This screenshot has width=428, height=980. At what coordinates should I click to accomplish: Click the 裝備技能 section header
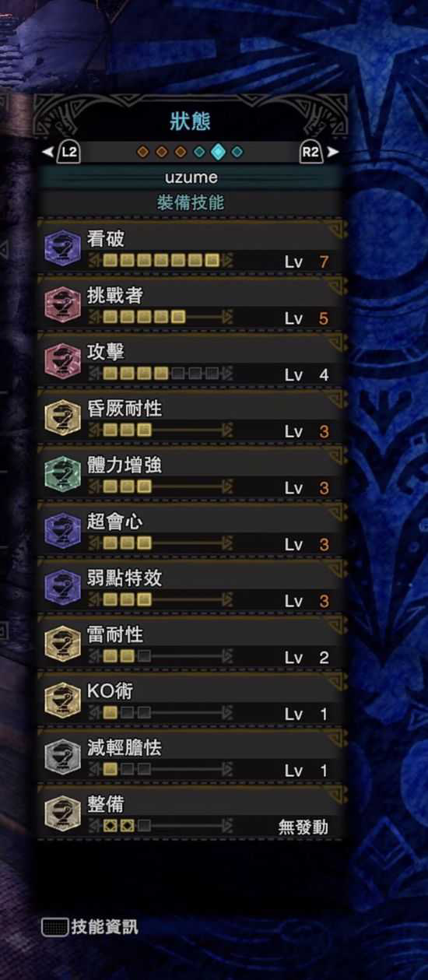click(x=191, y=202)
